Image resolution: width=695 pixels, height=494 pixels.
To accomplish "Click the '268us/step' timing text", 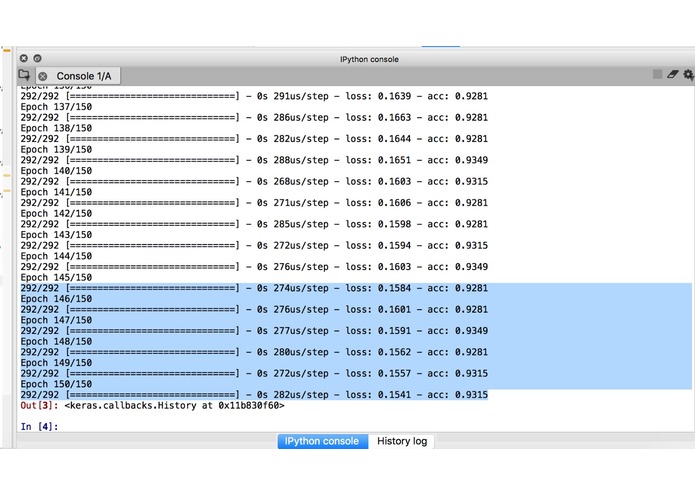I will tap(301, 181).
